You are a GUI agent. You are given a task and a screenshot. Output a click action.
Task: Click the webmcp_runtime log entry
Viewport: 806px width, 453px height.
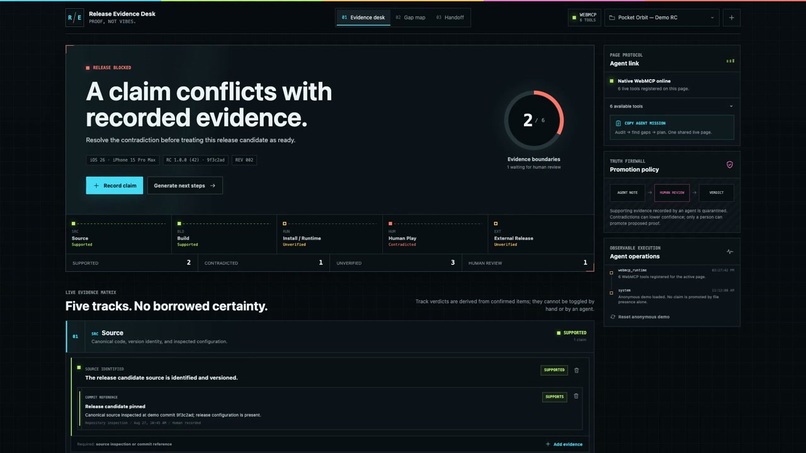point(672,274)
